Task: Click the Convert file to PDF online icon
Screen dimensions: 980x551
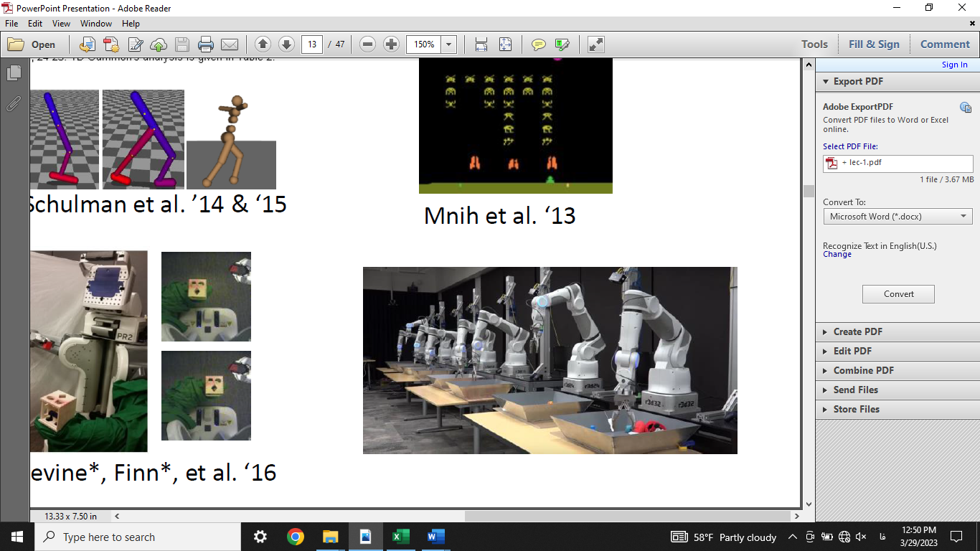Action: [87, 44]
